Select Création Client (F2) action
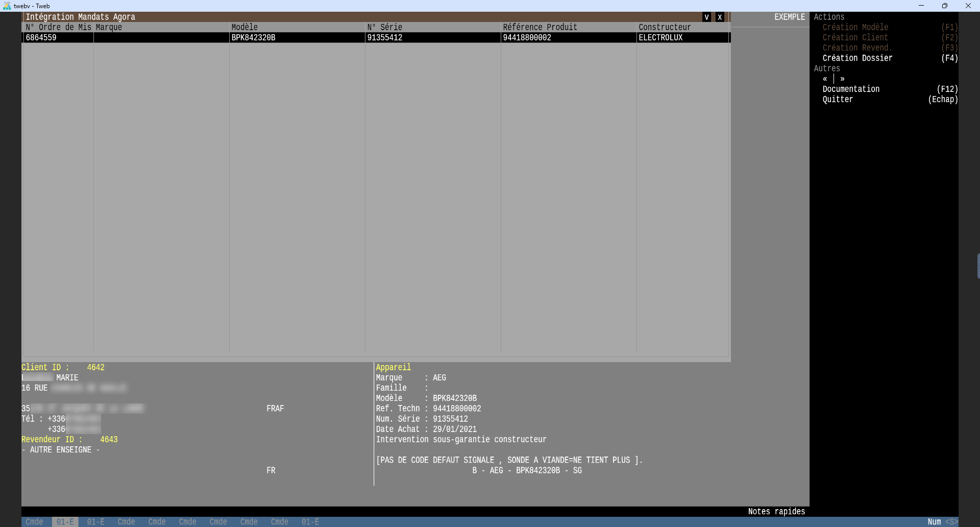Image resolution: width=980 pixels, height=527 pixels. point(855,38)
